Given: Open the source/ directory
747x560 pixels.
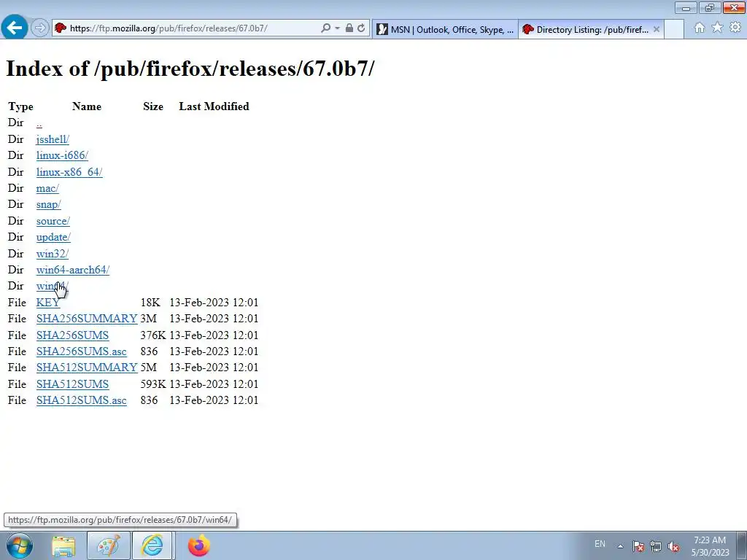Looking at the screenshot, I should pyautogui.click(x=53, y=221).
